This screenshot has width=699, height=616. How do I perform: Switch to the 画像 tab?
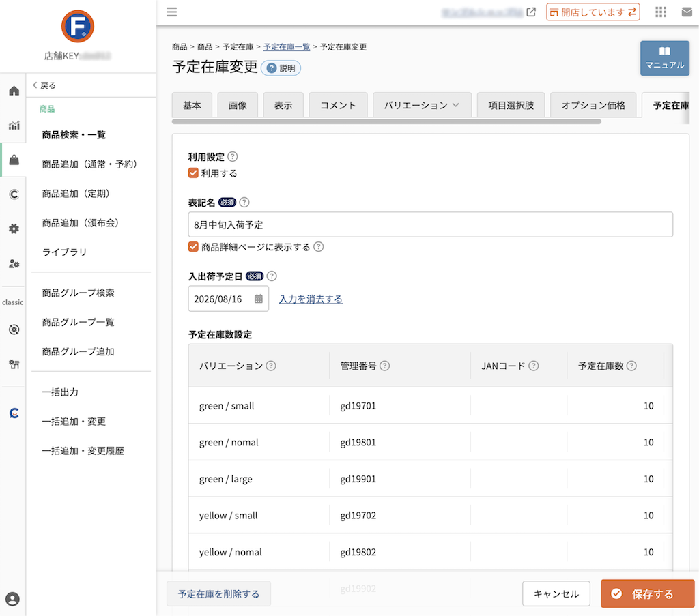[x=238, y=105]
